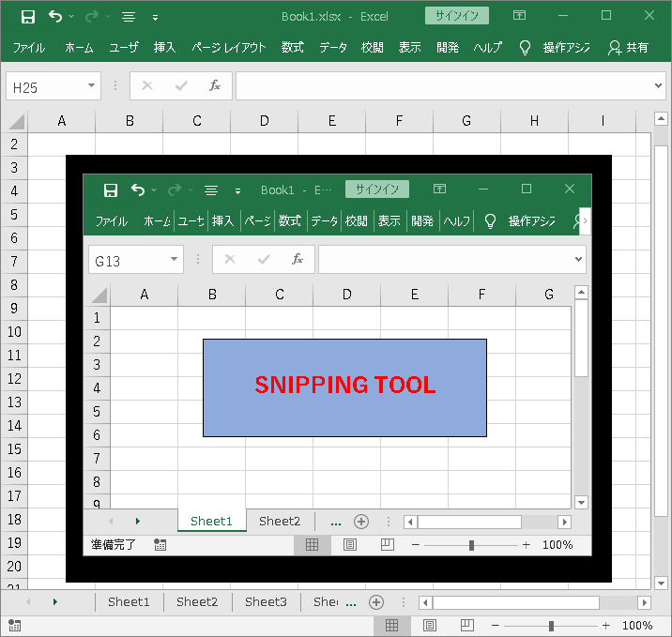The height and width of the screenshot is (637, 672).
Task: Select row 10 header in the outer worksheet
Action: (14, 332)
